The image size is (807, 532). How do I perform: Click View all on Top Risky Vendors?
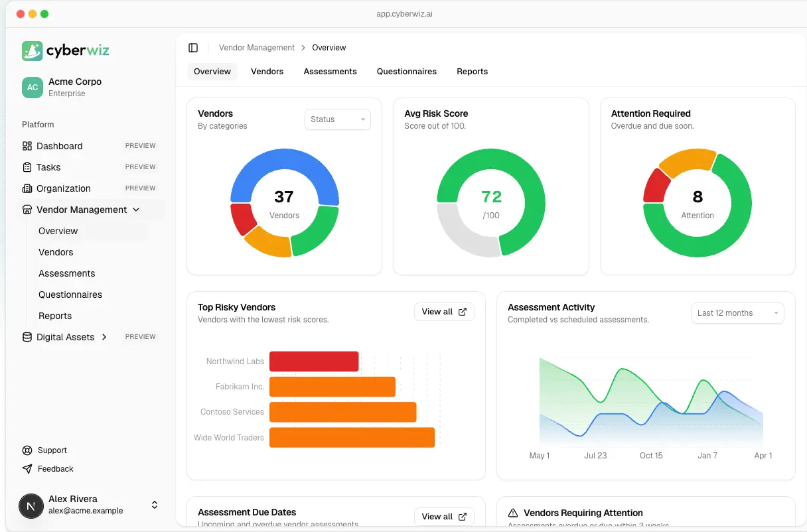click(444, 311)
